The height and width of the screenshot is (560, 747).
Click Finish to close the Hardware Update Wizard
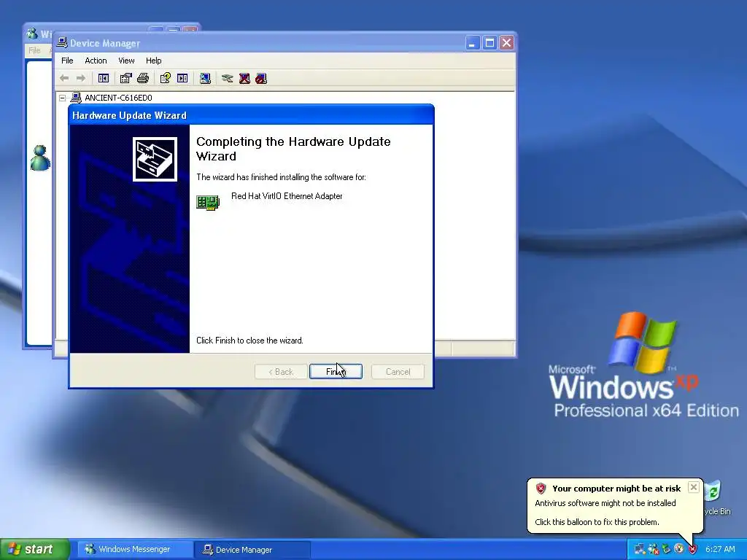336,371
